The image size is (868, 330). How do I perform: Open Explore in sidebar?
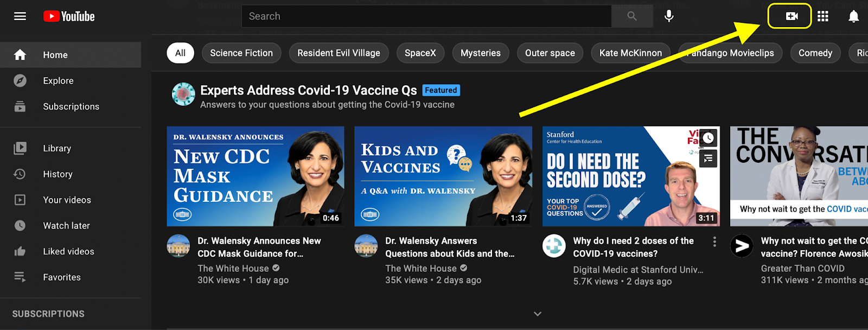tap(71, 81)
